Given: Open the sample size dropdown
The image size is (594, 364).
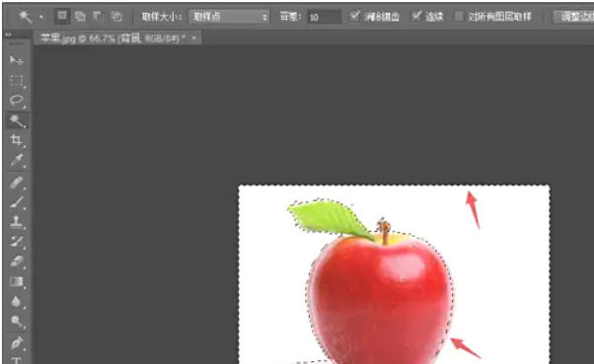Looking at the screenshot, I should point(229,17).
